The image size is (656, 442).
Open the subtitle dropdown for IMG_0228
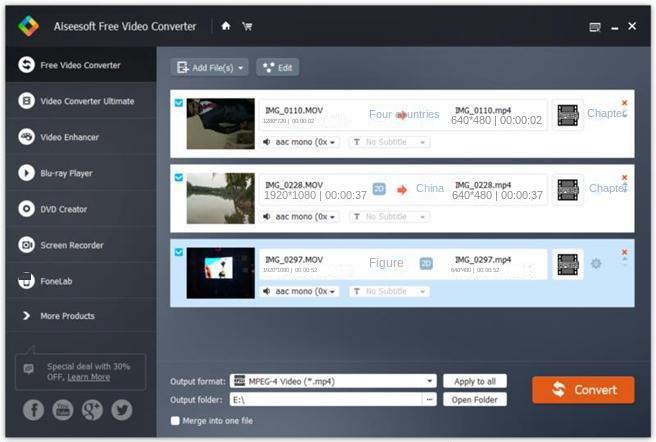coord(389,216)
